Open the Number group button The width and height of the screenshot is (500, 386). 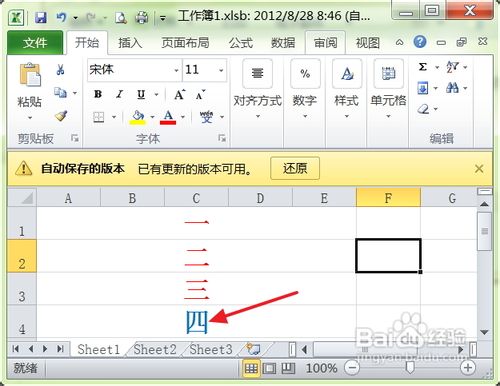[x=305, y=89]
